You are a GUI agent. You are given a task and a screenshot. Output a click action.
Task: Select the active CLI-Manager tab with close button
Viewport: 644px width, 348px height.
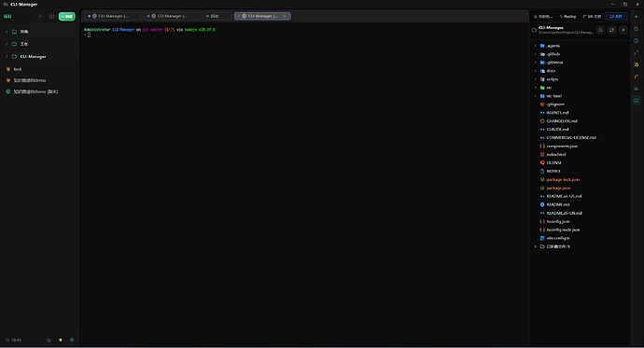pos(262,16)
